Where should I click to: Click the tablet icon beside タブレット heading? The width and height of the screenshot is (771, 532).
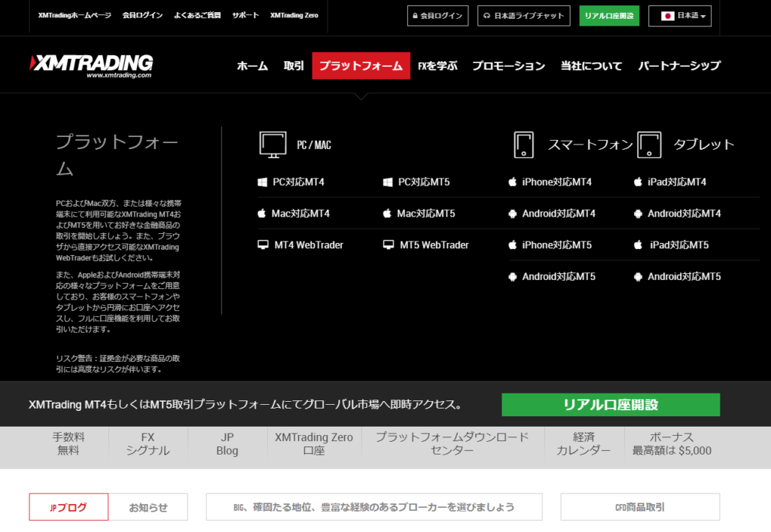click(649, 144)
